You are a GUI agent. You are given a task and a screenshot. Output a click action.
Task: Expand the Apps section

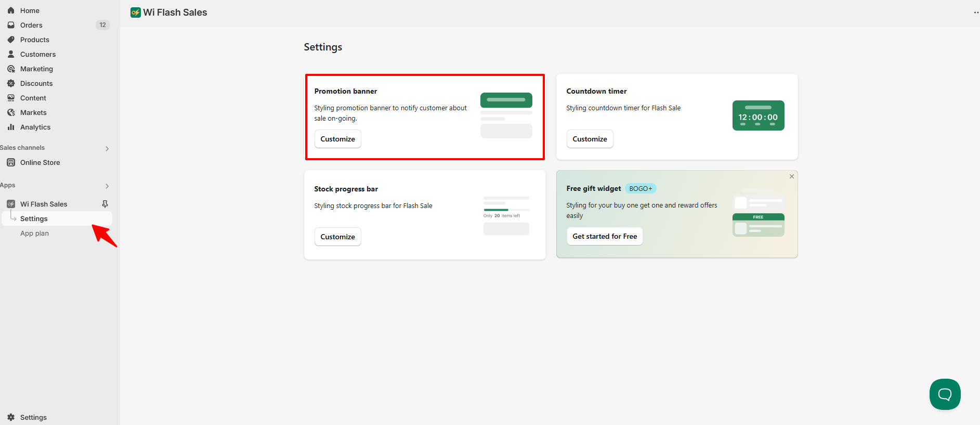coord(107,186)
